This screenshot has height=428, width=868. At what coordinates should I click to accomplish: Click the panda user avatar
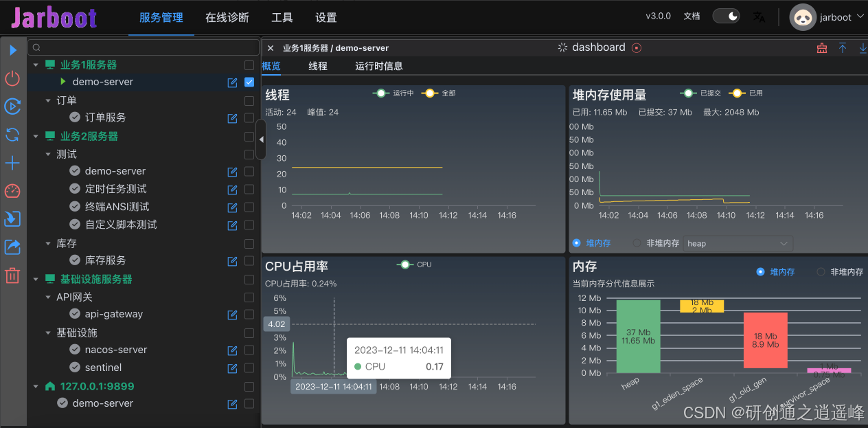[803, 17]
